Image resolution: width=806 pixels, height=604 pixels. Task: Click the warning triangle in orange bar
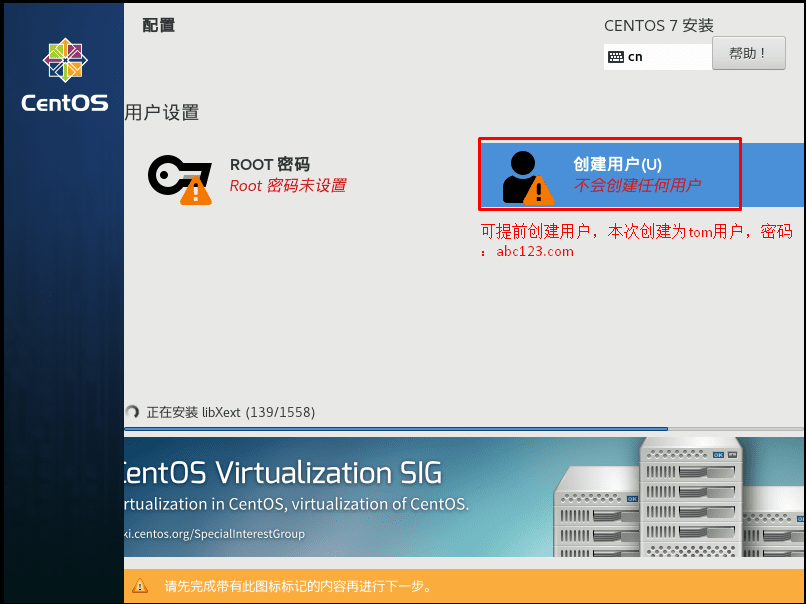140,585
